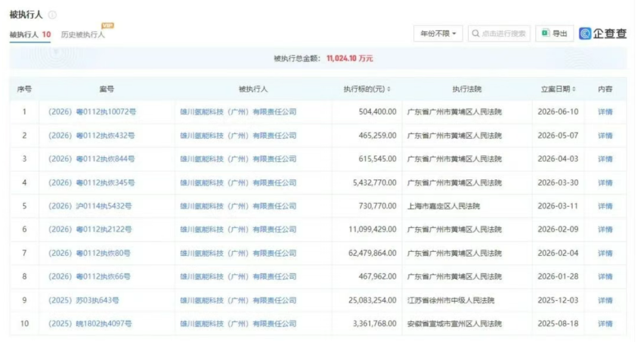
Task: Click 江苏省徐州市中级人民法院 cell
Action: pos(451,300)
